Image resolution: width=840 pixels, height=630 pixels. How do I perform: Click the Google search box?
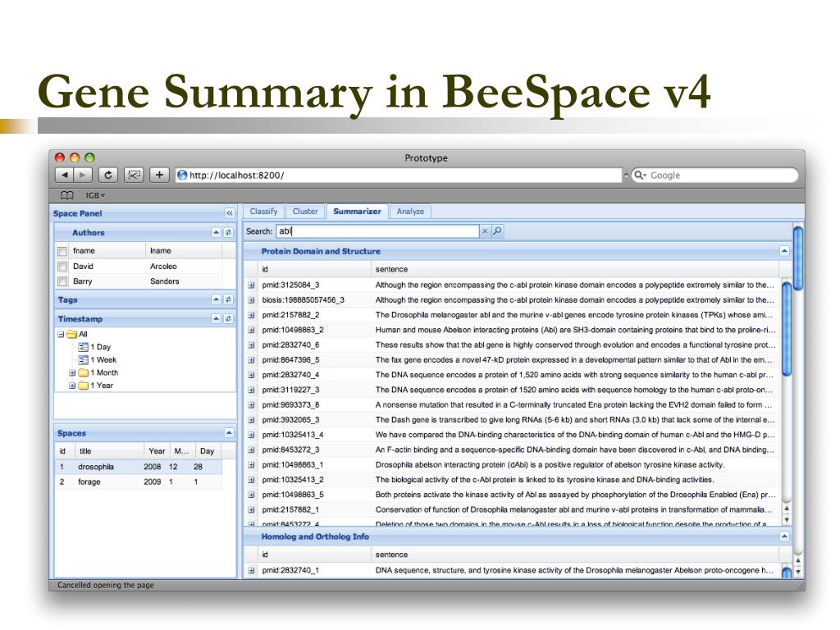[715, 176]
